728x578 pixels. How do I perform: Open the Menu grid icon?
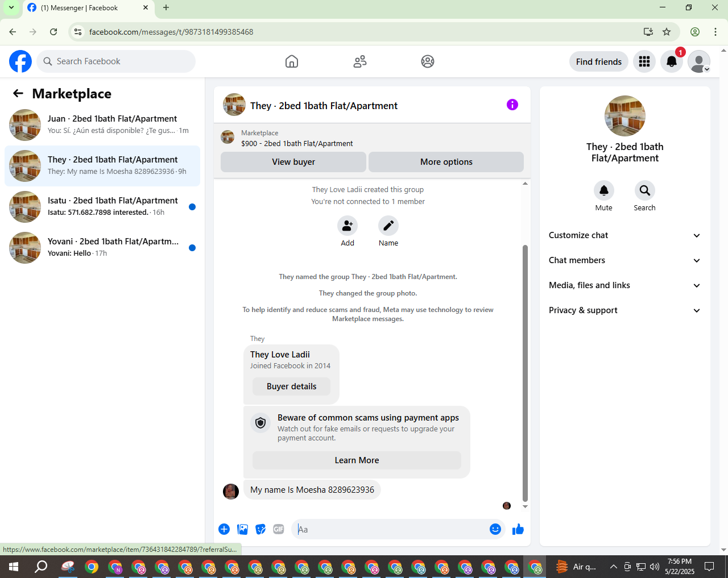pos(644,61)
